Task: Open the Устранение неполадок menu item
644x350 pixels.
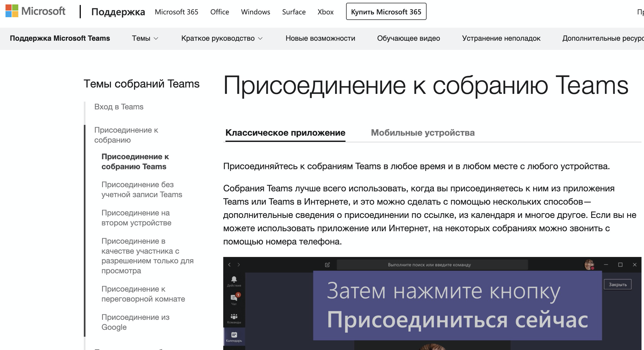Action: 501,38
